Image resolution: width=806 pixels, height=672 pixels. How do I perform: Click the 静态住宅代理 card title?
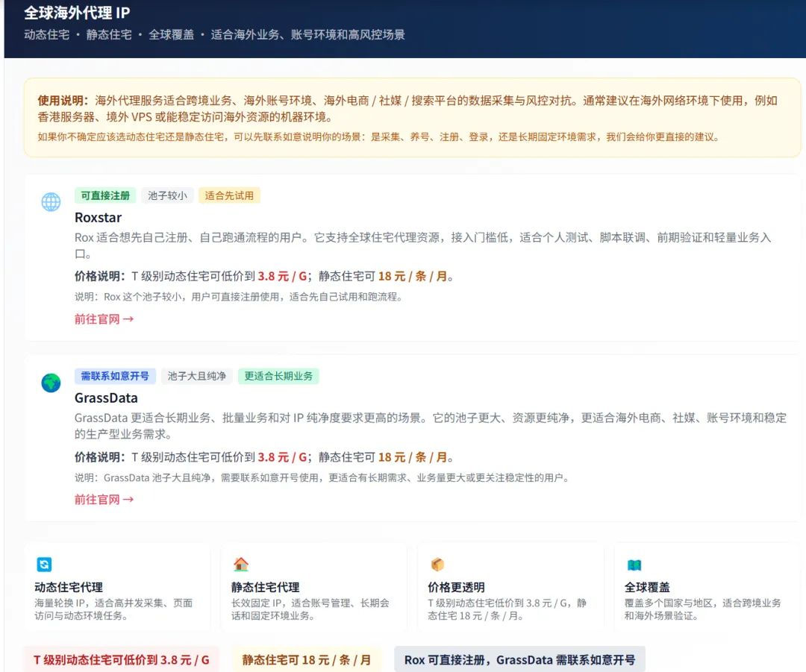pos(265,587)
